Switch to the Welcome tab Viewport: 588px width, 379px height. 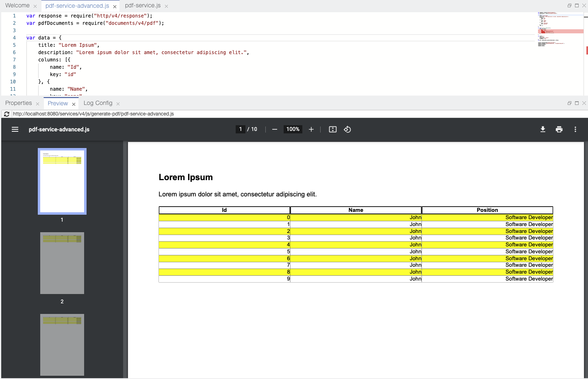pos(17,6)
